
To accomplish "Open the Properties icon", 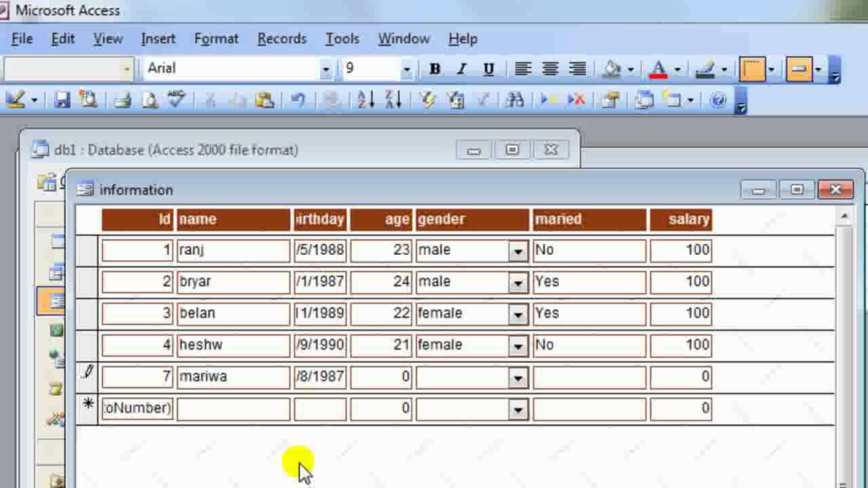I will tap(610, 100).
